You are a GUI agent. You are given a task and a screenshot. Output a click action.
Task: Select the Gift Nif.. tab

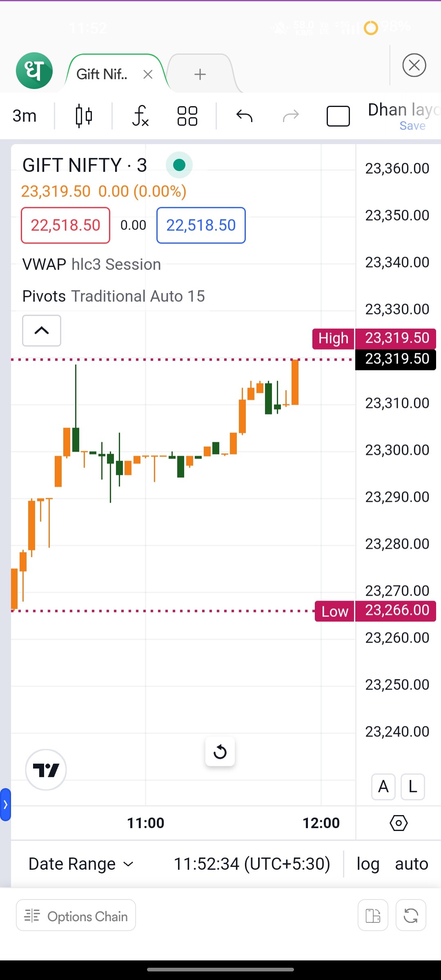[102, 74]
